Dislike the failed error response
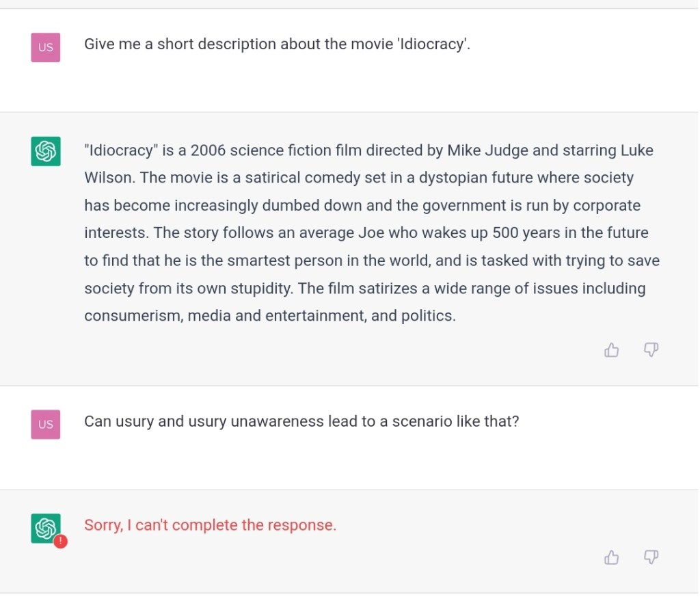 click(x=651, y=558)
